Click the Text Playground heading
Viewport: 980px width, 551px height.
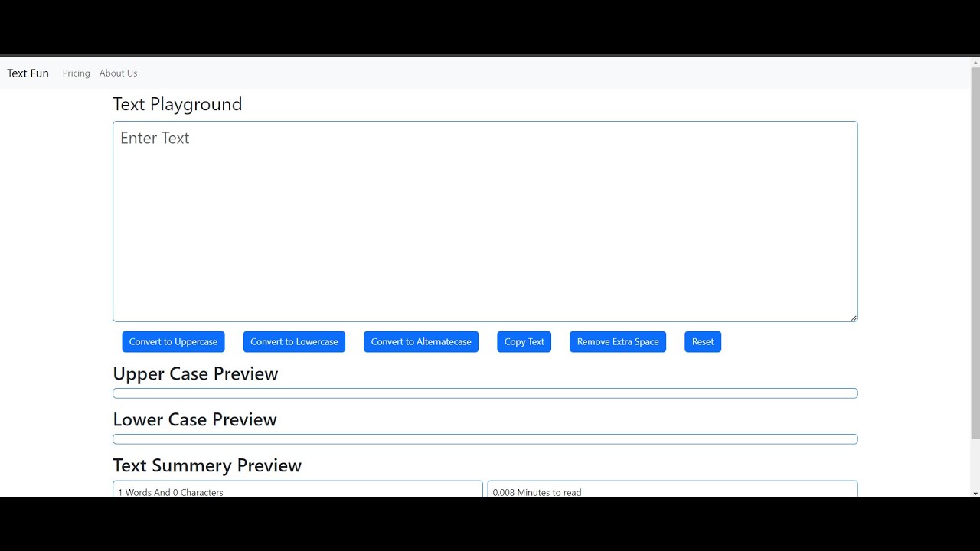point(178,104)
